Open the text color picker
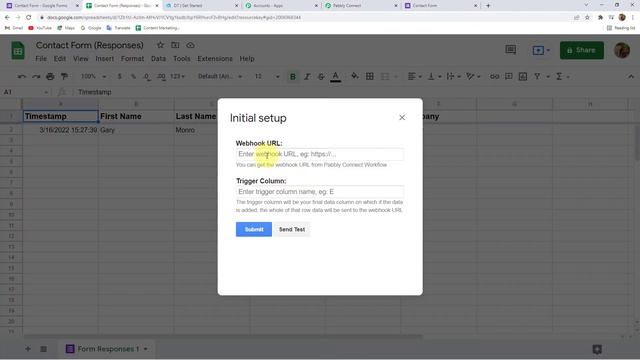Viewport: 640px width, 360px height. 336,76
